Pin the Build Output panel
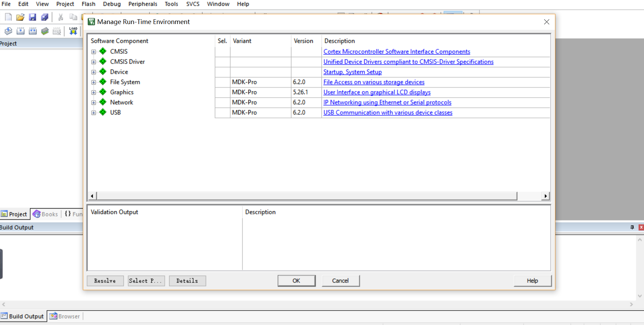This screenshot has height=325, width=644. (x=632, y=227)
